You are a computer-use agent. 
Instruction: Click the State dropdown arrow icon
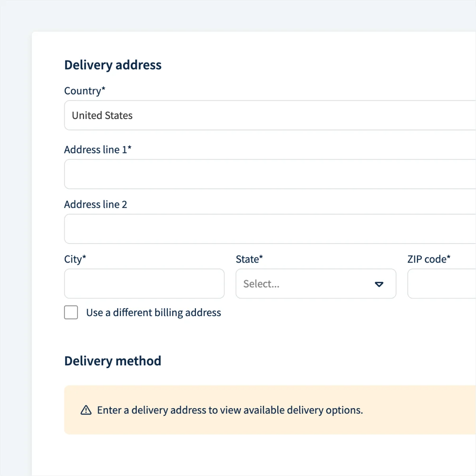pos(379,284)
